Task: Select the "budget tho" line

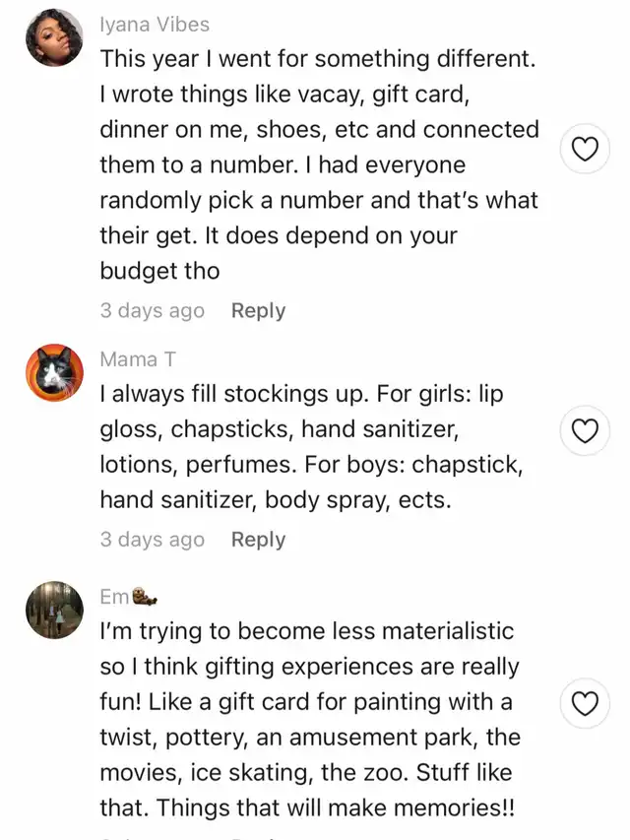Action: (x=159, y=271)
